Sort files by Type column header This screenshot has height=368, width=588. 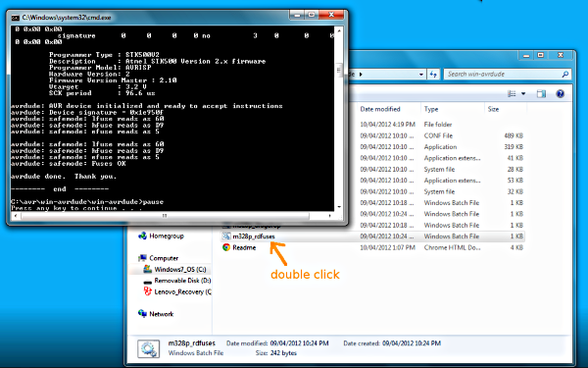(x=431, y=109)
